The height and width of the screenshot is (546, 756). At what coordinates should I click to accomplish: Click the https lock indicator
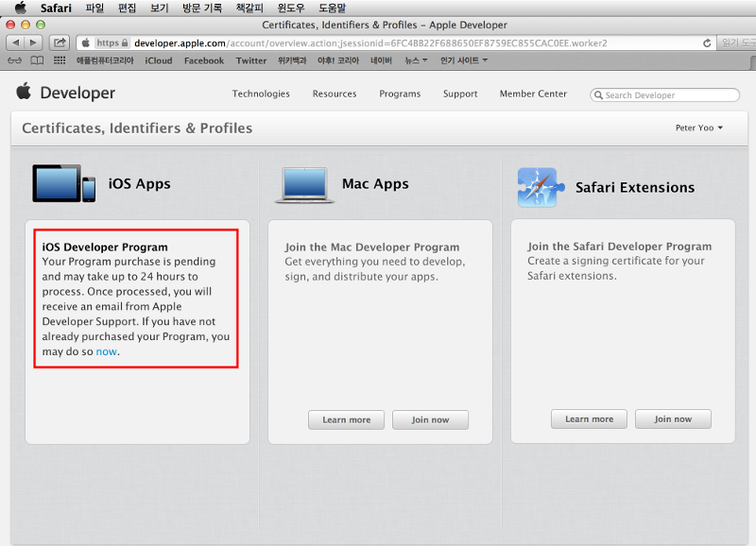(112, 43)
